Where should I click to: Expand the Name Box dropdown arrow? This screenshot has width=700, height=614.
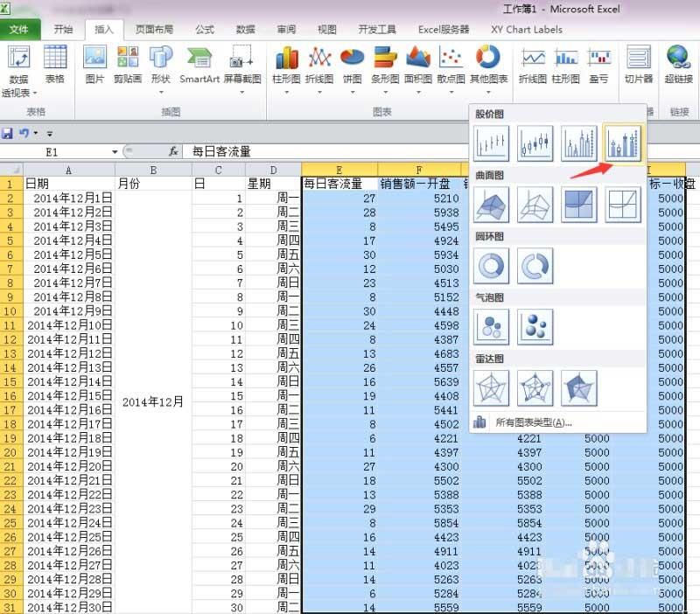(x=115, y=151)
